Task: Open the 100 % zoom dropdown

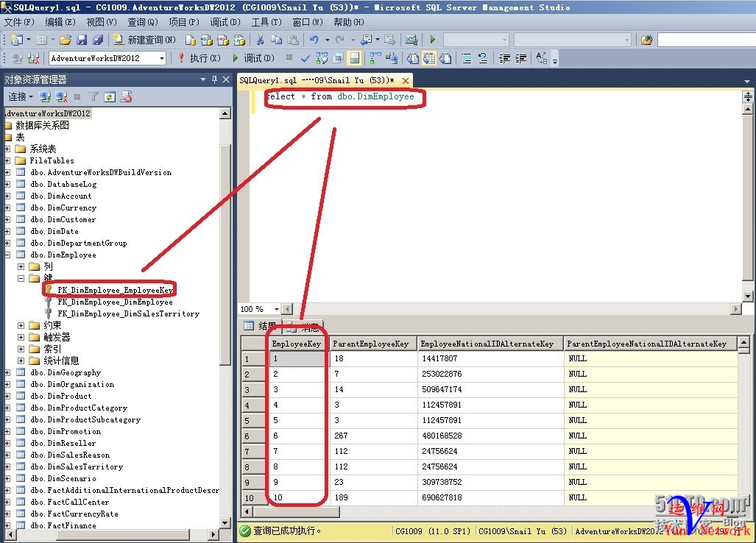Action: (276, 309)
